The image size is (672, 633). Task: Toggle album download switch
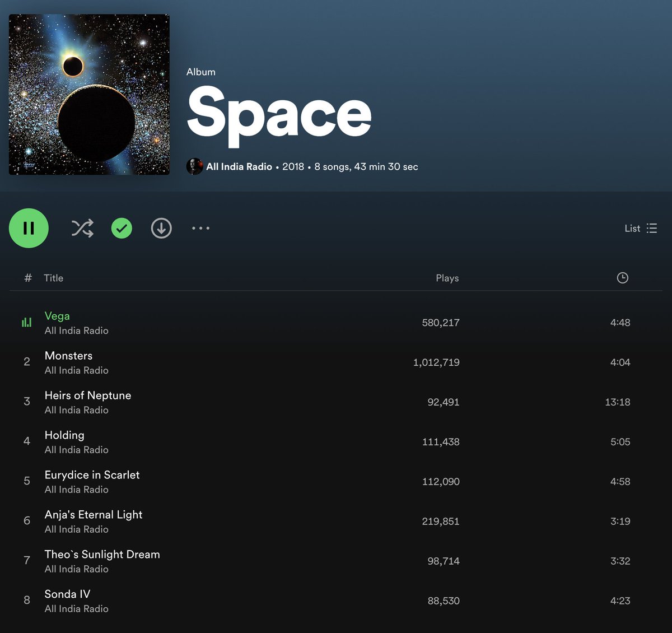[161, 229]
